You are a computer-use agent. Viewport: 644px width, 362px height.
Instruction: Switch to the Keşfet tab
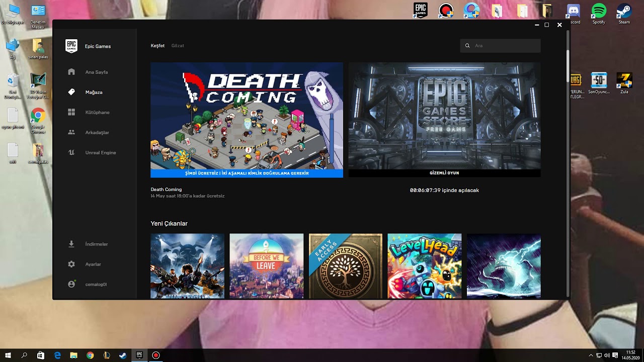tap(157, 46)
